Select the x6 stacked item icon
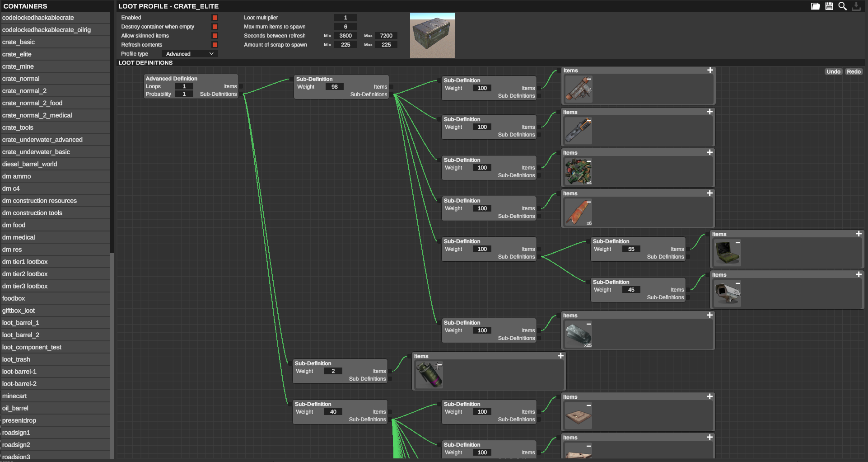868x462 pixels. coord(579,213)
